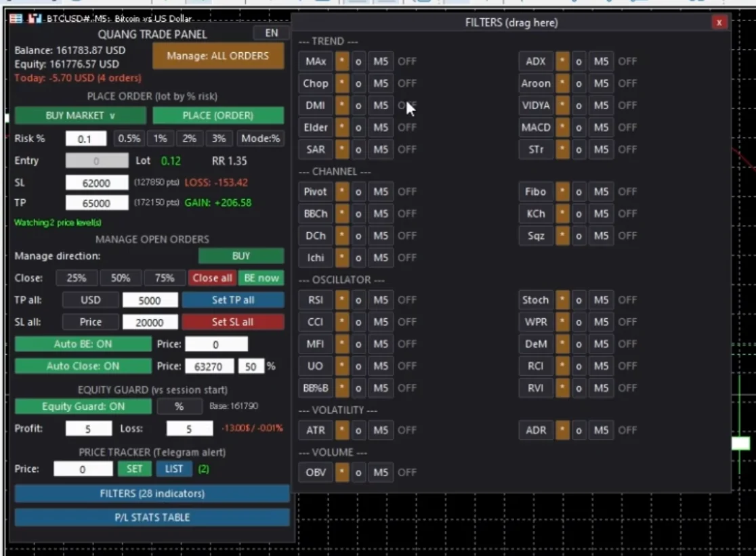Click the 'o' button next to Elder
This screenshot has height=556, width=756.
[358, 128]
